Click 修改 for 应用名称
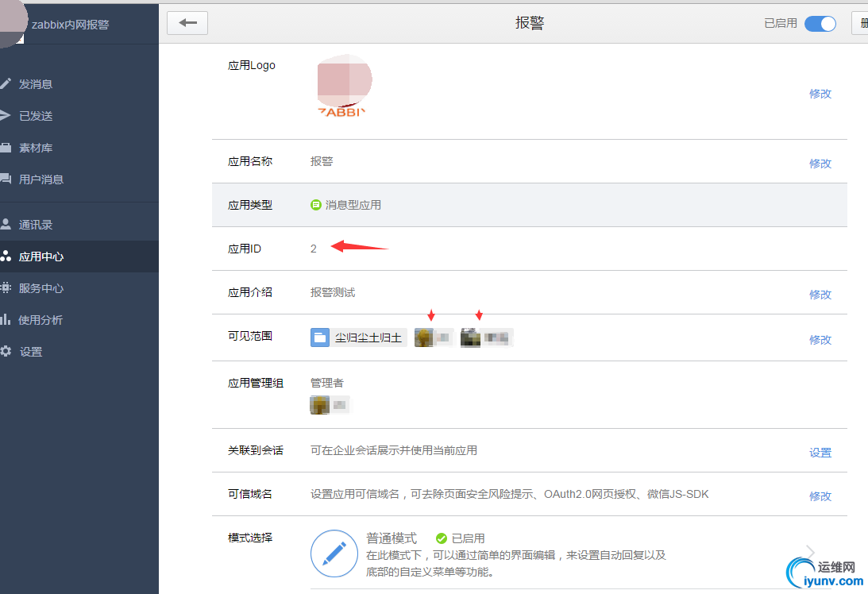 [820, 164]
